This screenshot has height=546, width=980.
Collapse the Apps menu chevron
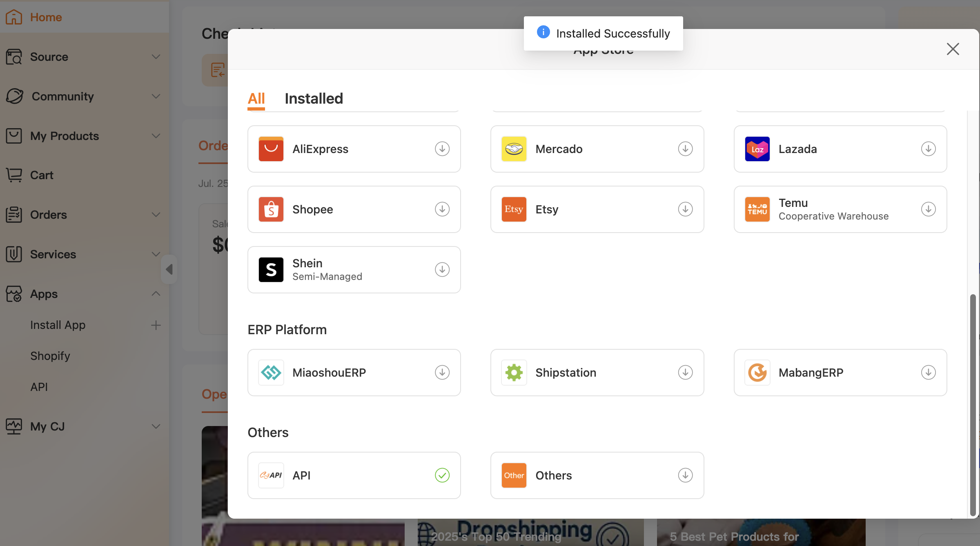pyautogui.click(x=156, y=294)
